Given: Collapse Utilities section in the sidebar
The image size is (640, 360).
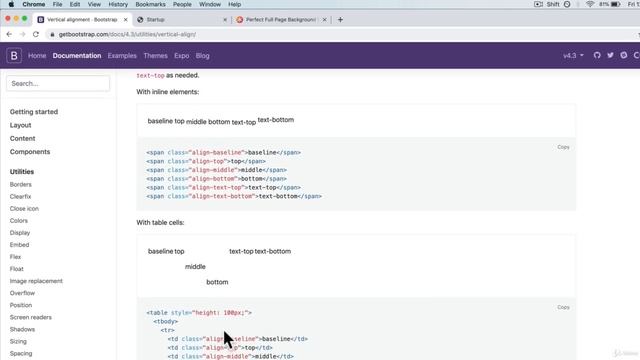Looking at the screenshot, I should 22,172.
